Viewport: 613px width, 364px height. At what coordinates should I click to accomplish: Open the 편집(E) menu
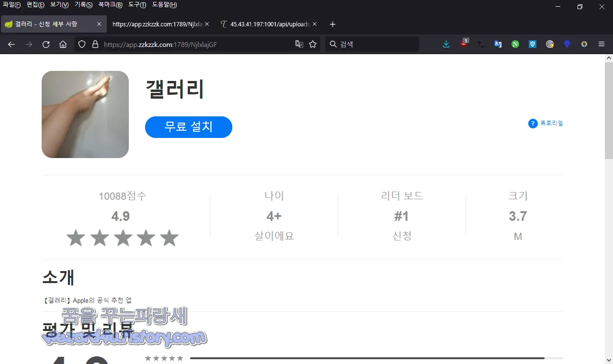[35, 5]
